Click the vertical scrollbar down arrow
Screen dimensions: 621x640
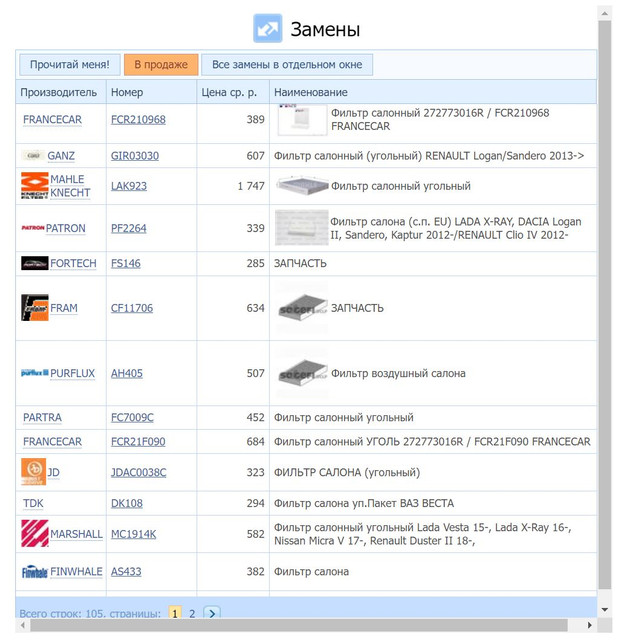click(x=605, y=610)
